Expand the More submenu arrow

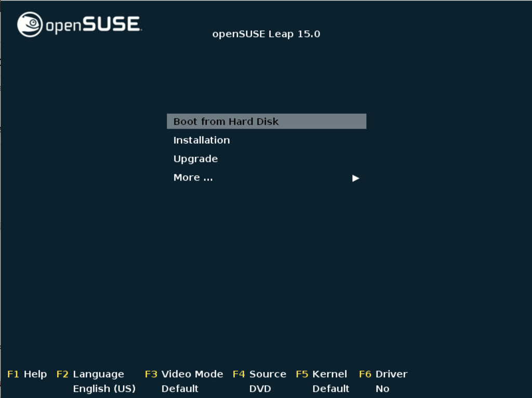355,178
